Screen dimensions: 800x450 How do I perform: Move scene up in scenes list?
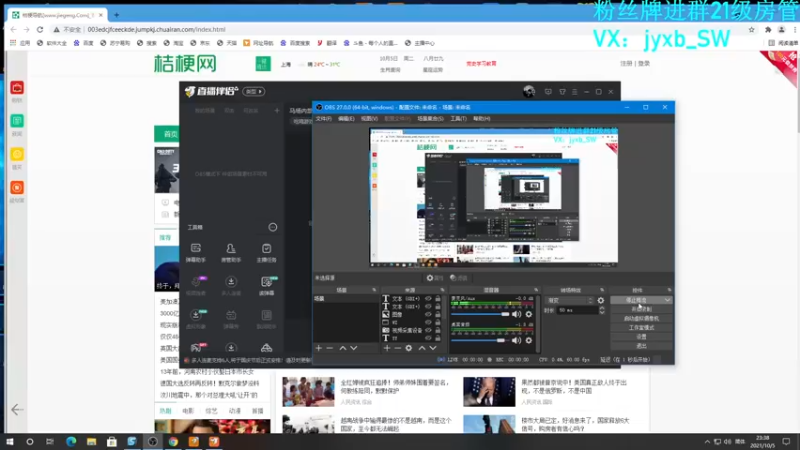343,348
